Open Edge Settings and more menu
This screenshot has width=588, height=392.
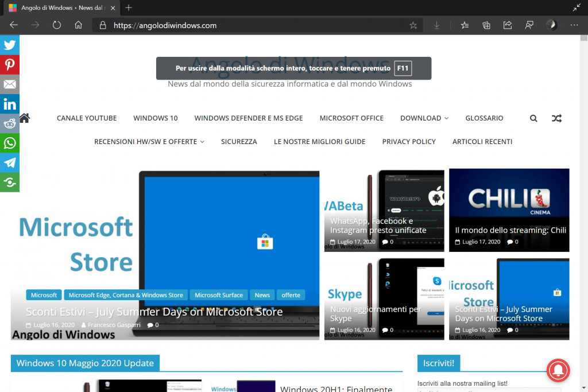(x=574, y=25)
